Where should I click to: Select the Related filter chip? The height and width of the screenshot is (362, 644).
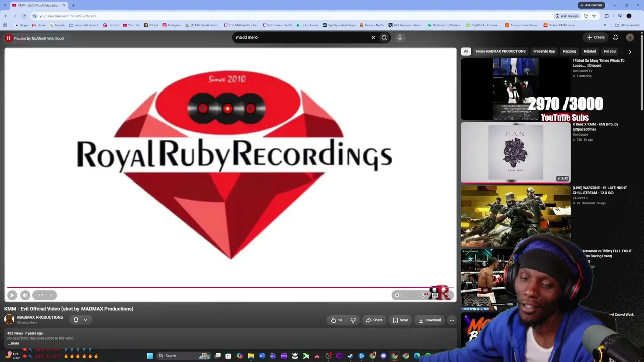pos(590,51)
